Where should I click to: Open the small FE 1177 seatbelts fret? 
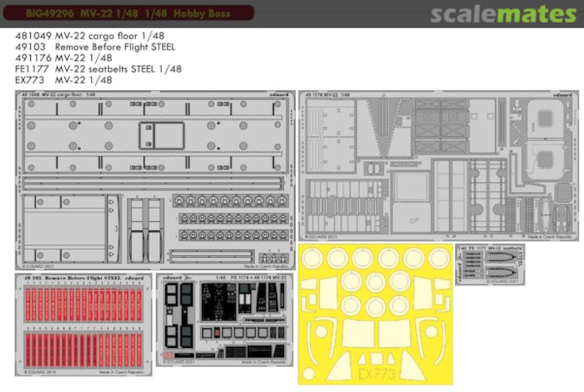[x=489, y=264]
